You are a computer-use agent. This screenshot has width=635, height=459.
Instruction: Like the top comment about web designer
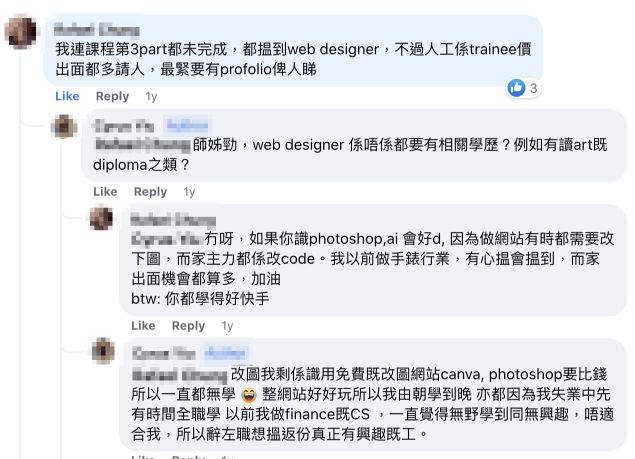67,96
